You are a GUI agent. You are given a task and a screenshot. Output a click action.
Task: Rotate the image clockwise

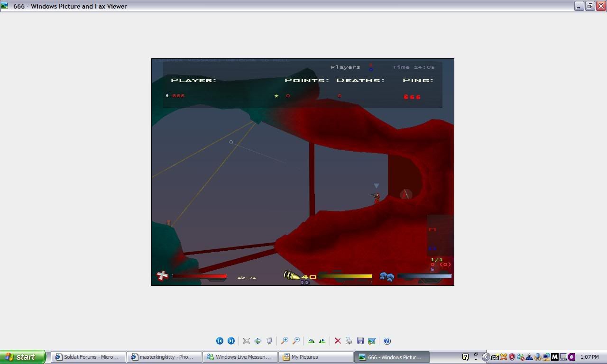click(311, 341)
